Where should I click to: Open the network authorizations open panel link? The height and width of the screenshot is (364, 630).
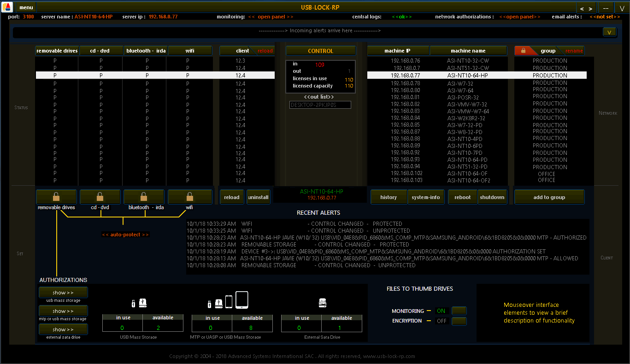click(519, 17)
